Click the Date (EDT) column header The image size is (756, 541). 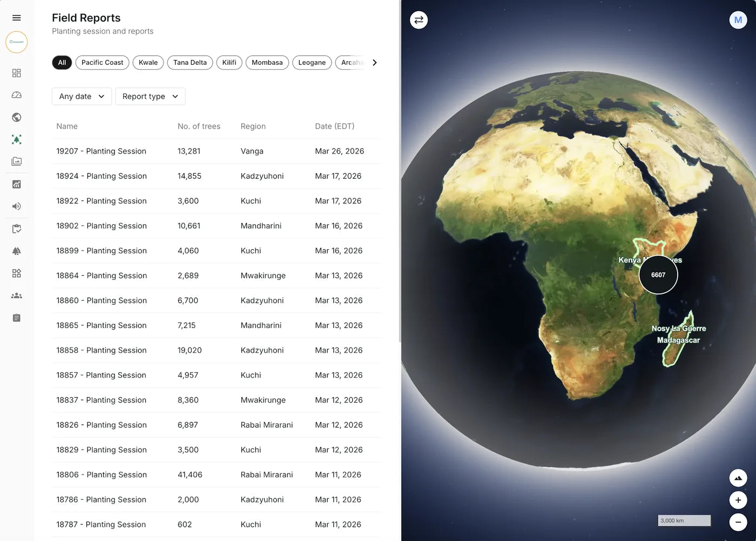(335, 126)
